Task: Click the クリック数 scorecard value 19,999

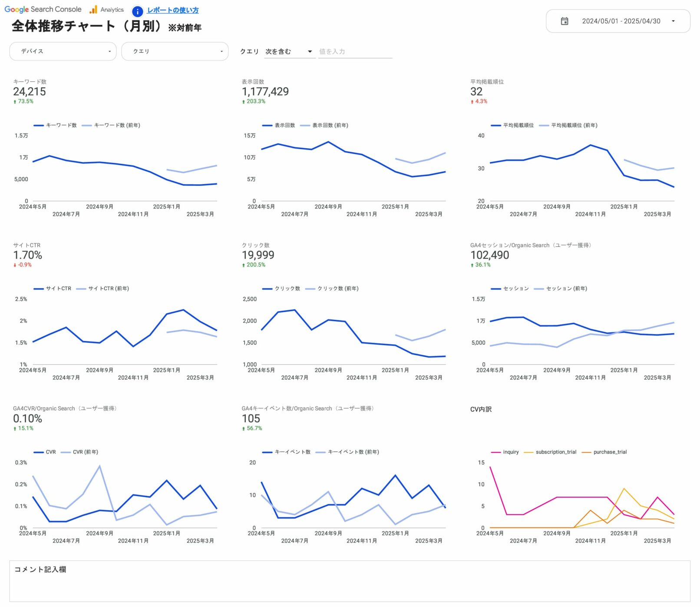Action: 258,255
